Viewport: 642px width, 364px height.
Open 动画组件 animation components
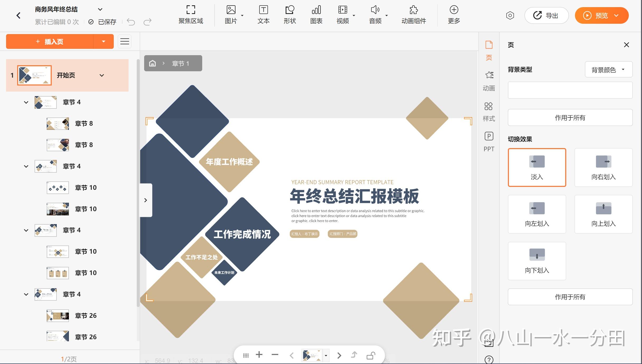(414, 15)
